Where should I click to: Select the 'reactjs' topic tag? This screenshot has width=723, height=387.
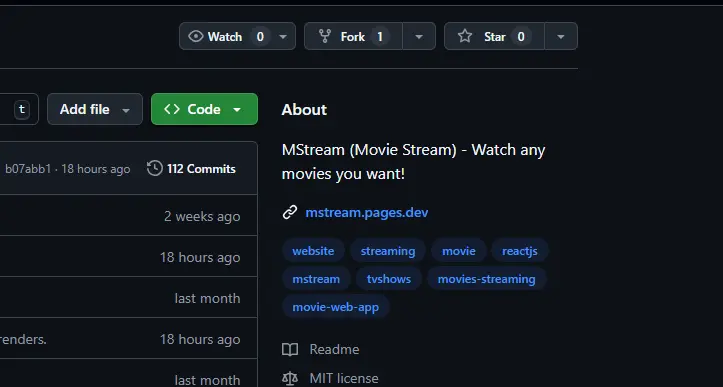pyautogui.click(x=520, y=251)
